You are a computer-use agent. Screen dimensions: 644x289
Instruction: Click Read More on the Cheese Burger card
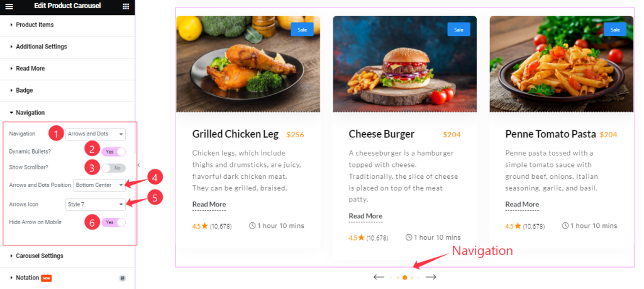click(365, 216)
